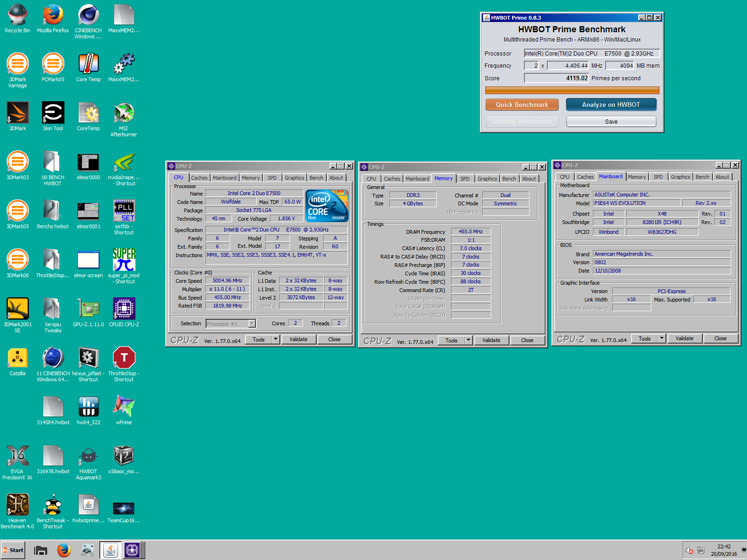Click frequency field 4,406.44 MHz

(x=568, y=66)
